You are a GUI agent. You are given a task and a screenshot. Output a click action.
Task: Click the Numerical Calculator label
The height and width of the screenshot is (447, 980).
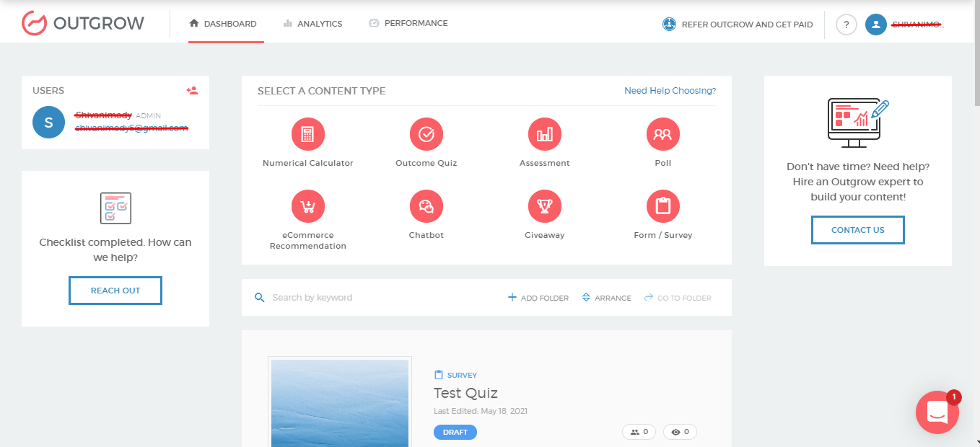[x=308, y=163]
